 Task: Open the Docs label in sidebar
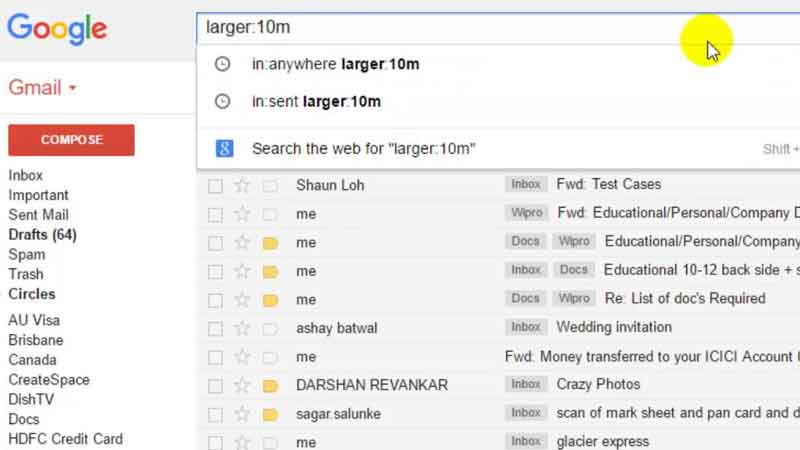click(23, 419)
